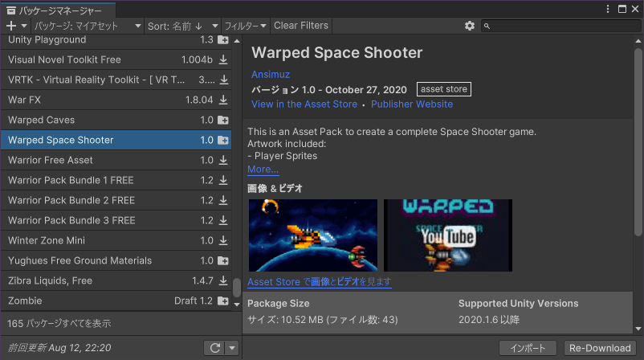Viewport: 644px width, 360px height.
Task: Open the フィルター dropdown
Action: (245, 26)
